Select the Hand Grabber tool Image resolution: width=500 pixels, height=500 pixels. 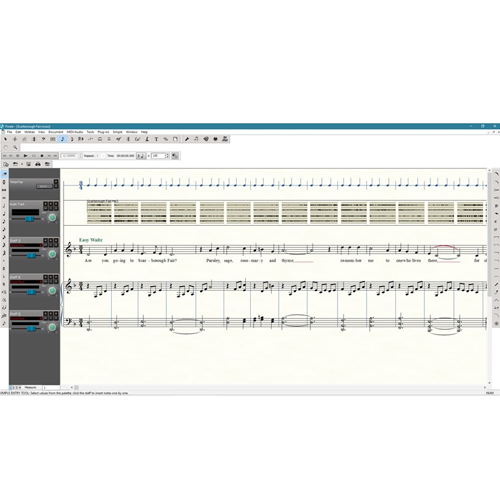click(x=6, y=147)
